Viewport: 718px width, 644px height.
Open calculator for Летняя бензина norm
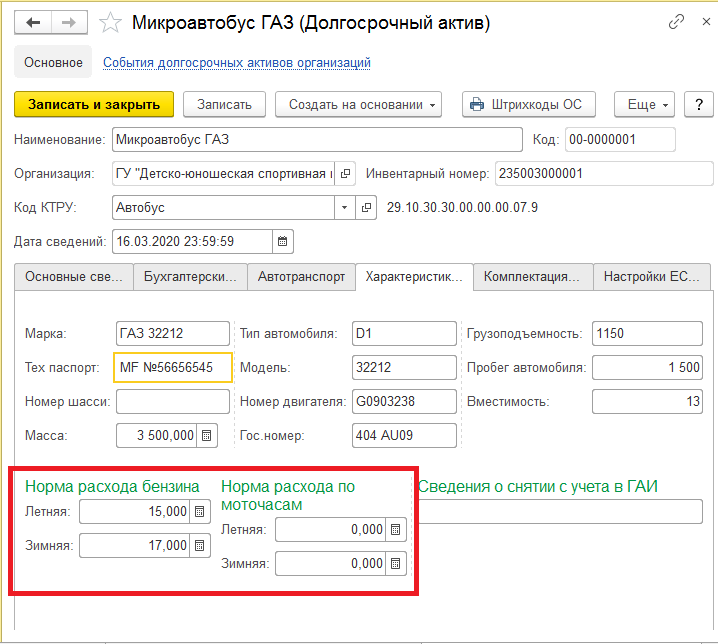click(x=201, y=512)
